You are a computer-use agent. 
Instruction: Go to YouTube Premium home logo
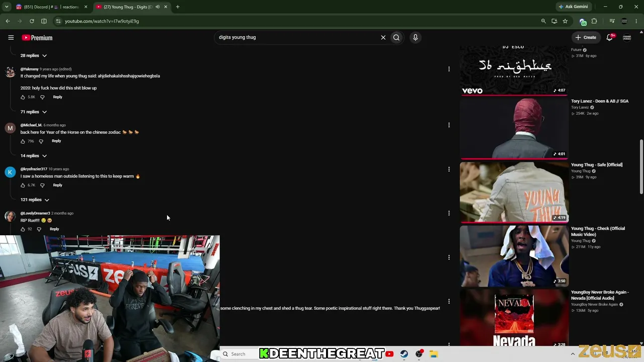point(37,38)
